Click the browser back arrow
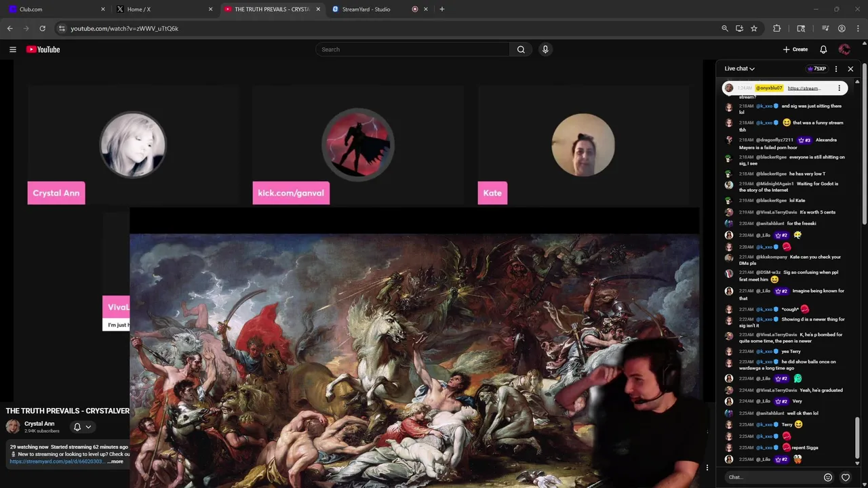The image size is (868, 488). click(x=9, y=28)
